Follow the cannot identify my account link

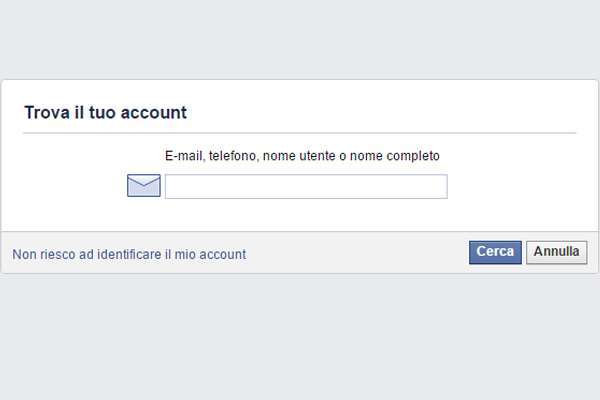pos(129,254)
